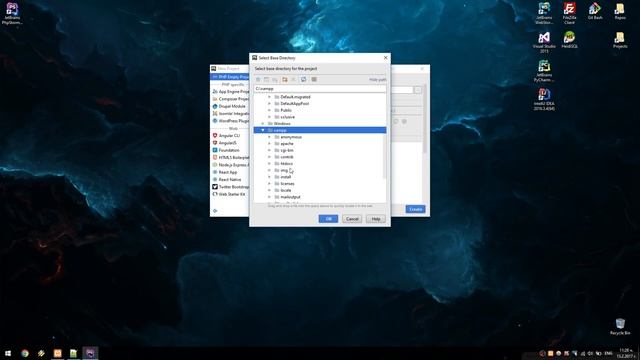This screenshot has width=640, height=360.
Task: Open the JetBrains WebStorm desktop shortcut
Action: click(x=544, y=13)
